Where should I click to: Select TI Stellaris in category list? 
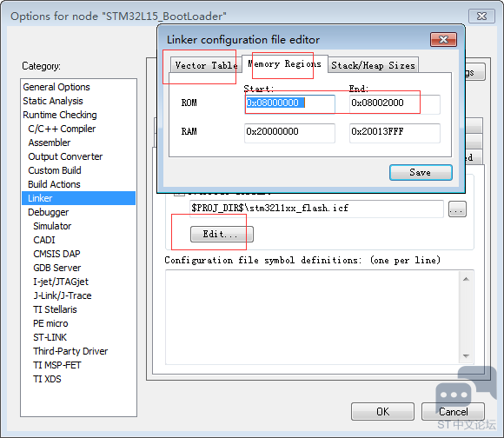point(55,309)
